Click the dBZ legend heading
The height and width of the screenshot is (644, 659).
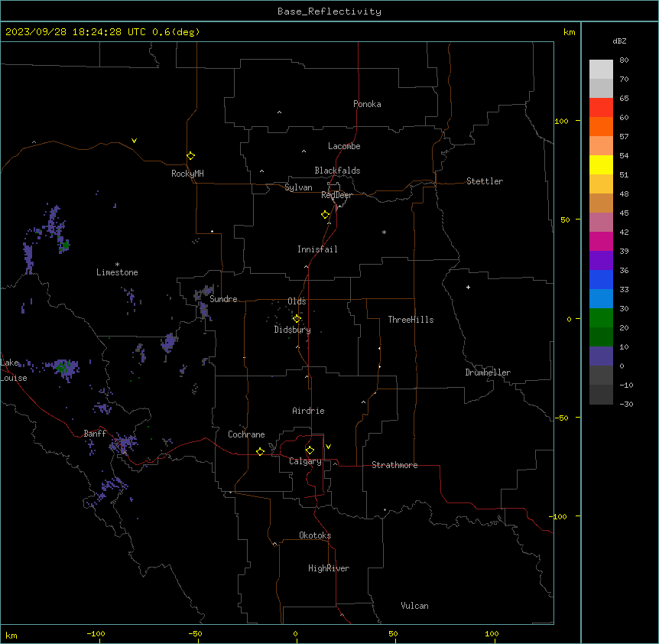[x=619, y=41]
